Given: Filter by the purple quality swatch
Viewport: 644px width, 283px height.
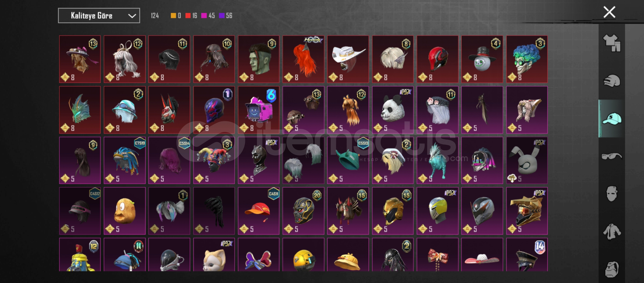Looking at the screenshot, I should (x=222, y=16).
